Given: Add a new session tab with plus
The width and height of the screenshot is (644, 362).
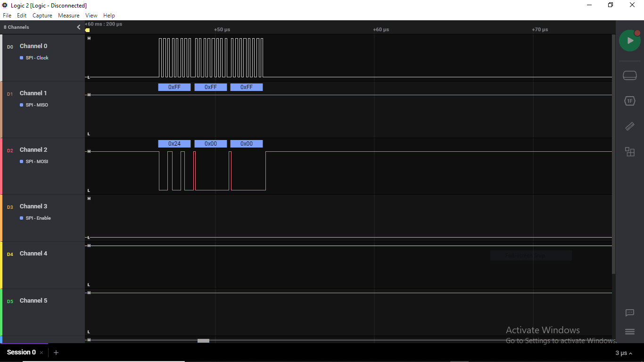Looking at the screenshot, I should [x=56, y=353].
